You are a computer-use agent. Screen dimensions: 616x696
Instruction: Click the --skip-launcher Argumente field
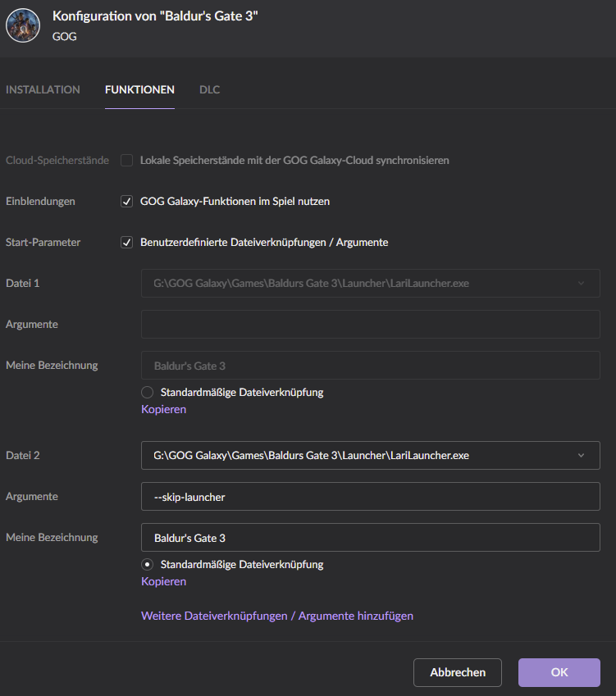pyautogui.click(x=370, y=496)
